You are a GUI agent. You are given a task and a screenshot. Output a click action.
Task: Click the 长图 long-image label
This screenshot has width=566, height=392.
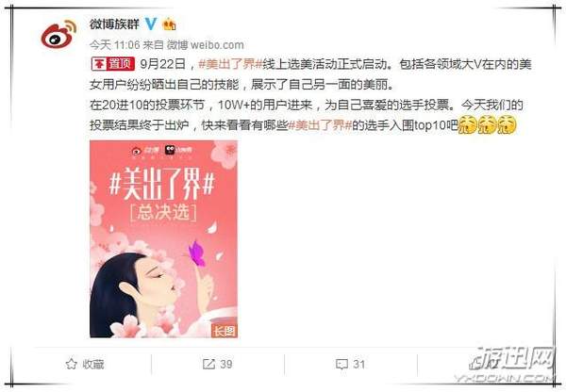point(224,331)
